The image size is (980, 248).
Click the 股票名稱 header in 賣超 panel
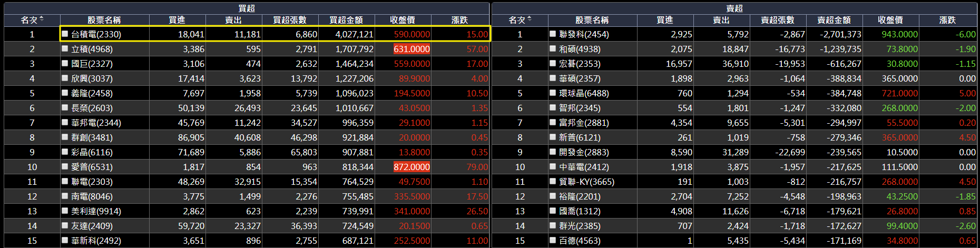click(x=592, y=20)
